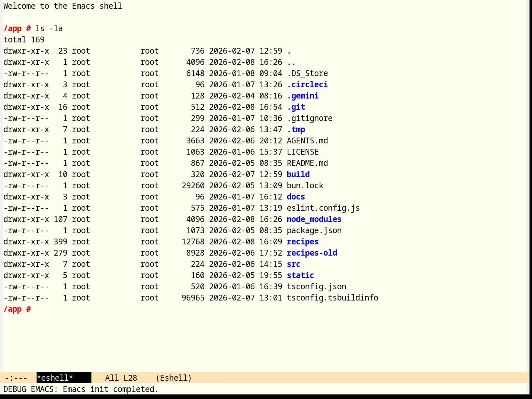
Task: Click the *eshell* buffer name in mode line
Action: tap(55, 378)
